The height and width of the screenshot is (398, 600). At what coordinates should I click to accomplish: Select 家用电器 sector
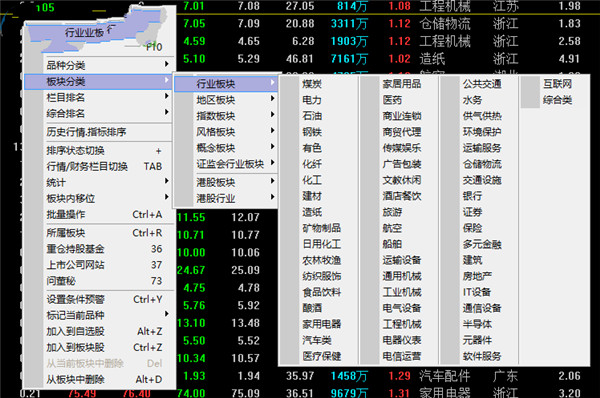tap(321, 325)
